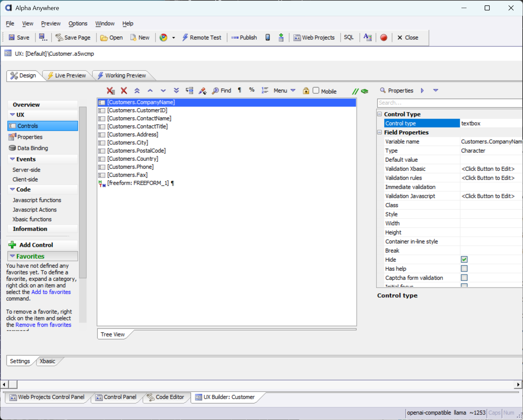Click the green double-slash comment icon
This screenshot has height=420, width=523.
click(355, 91)
